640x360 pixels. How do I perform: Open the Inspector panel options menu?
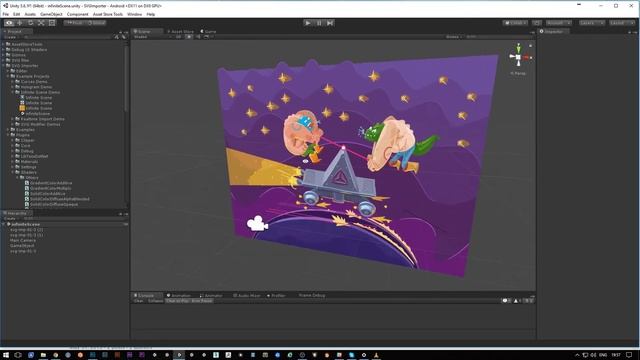pyautogui.click(x=635, y=31)
